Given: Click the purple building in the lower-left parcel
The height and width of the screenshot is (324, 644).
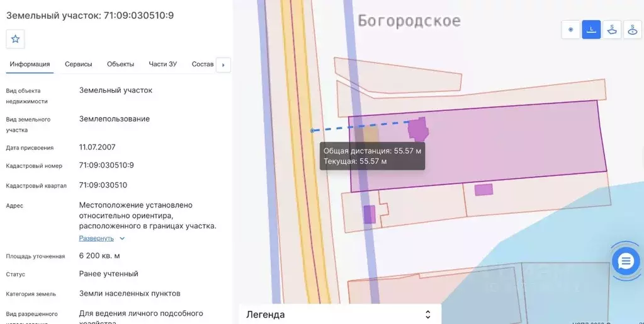Looking at the screenshot, I should tap(370, 214).
